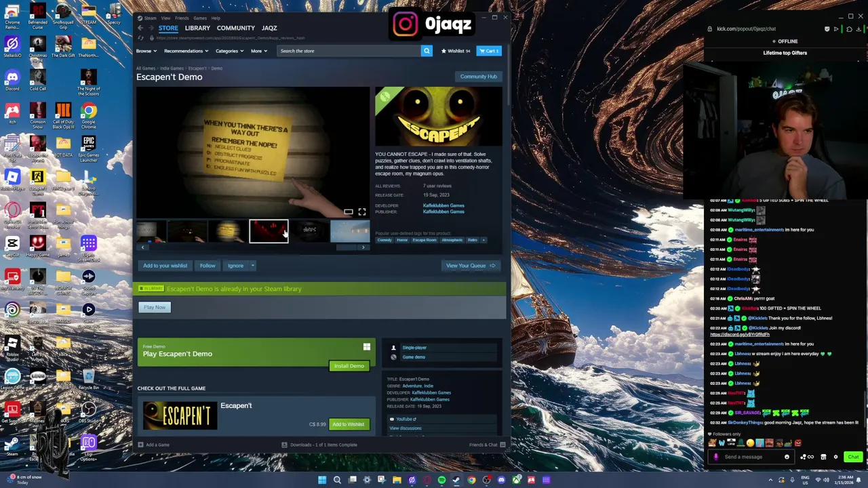Click the Add a Game plus icon
868x488 pixels.
140,445
